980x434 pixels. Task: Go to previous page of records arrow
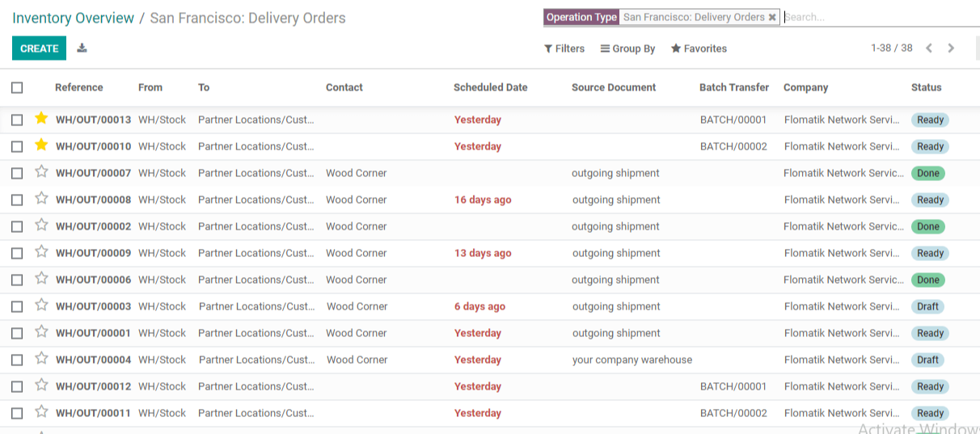[x=929, y=48]
